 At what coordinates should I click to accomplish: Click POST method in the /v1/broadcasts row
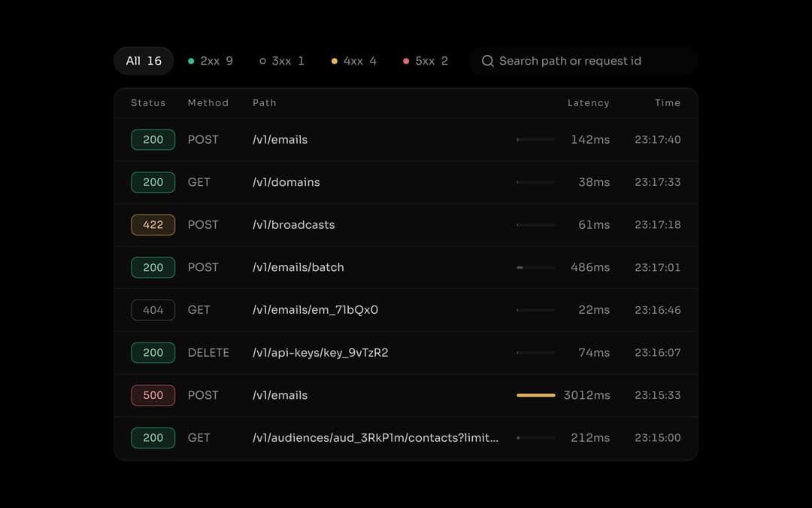coord(203,225)
